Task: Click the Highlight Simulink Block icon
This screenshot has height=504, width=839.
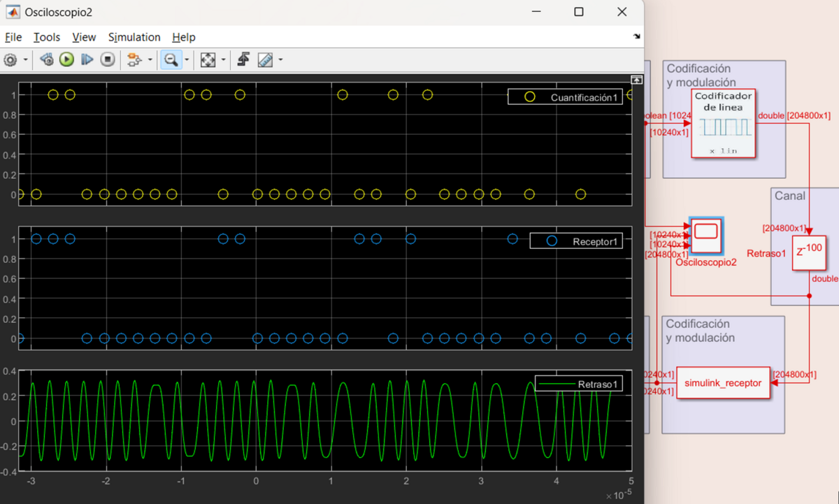Action: [x=133, y=60]
